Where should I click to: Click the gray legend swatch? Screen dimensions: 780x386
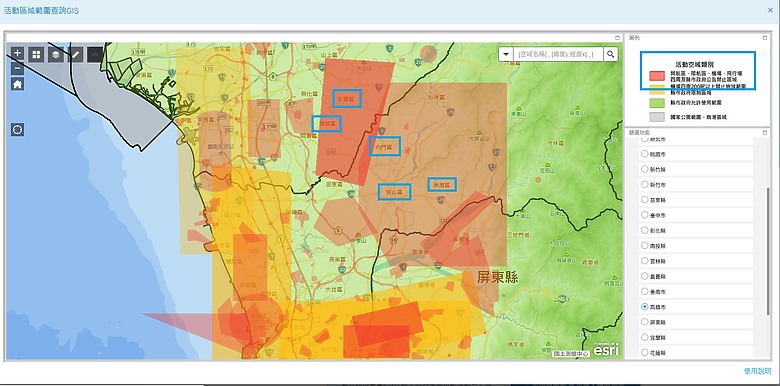coord(657,117)
